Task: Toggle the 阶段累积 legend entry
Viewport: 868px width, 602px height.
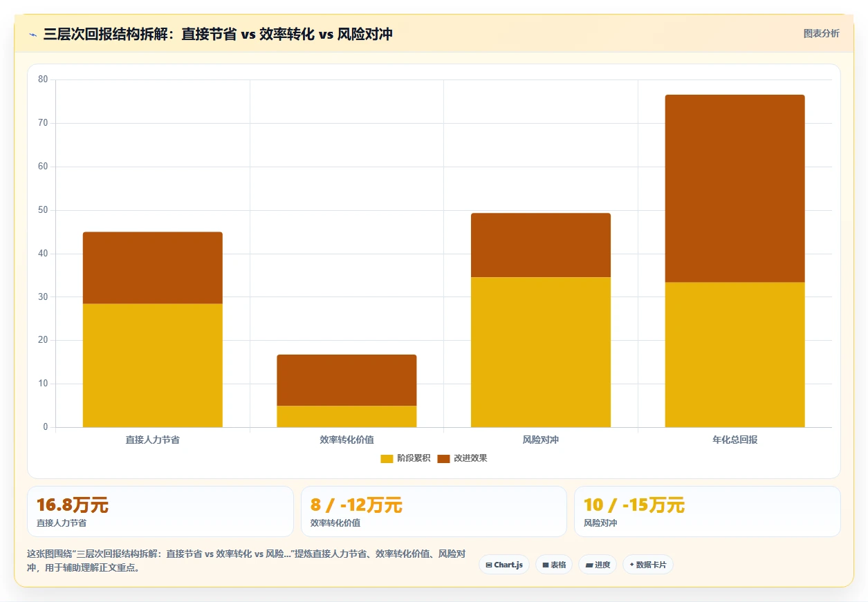Action: pyautogui.click(x=405, y=458)
